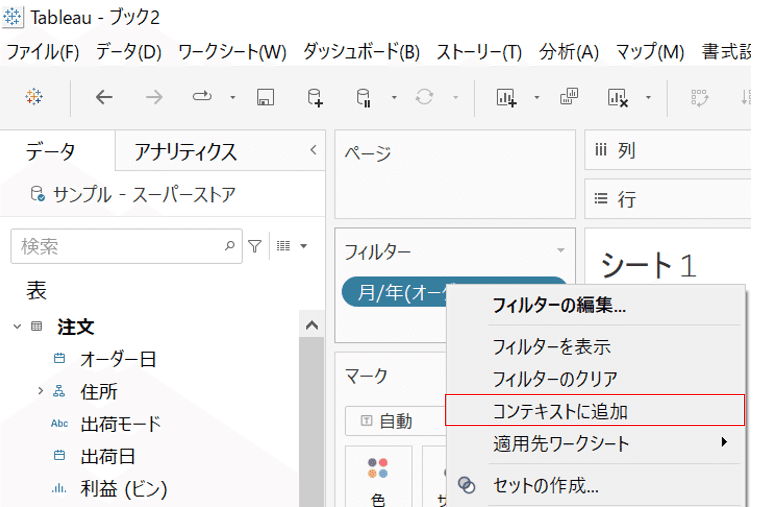Click the 色 color marks card button
The image size is (757, 507).
pyautogui.click(x=378, y=477)
